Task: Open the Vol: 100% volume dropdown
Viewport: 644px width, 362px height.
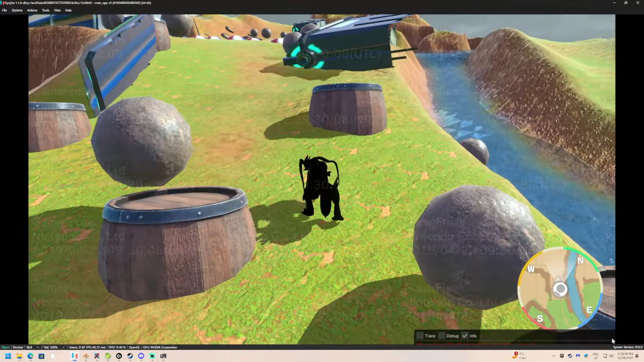Action: tap(54, 347)
